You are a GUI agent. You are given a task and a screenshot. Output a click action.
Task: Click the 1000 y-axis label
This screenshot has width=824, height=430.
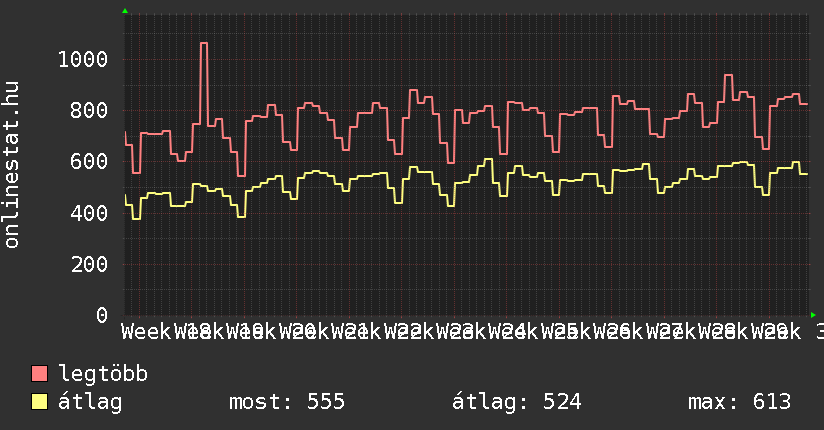pyautogui.click(x=83, y=59)
